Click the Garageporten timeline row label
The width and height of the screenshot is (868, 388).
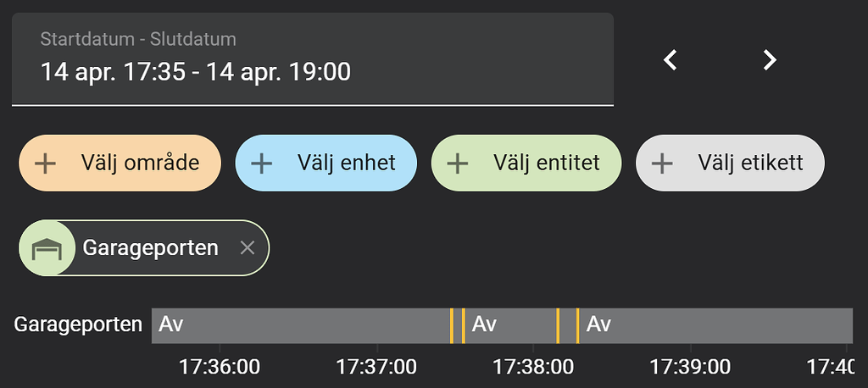pos(78,325)
